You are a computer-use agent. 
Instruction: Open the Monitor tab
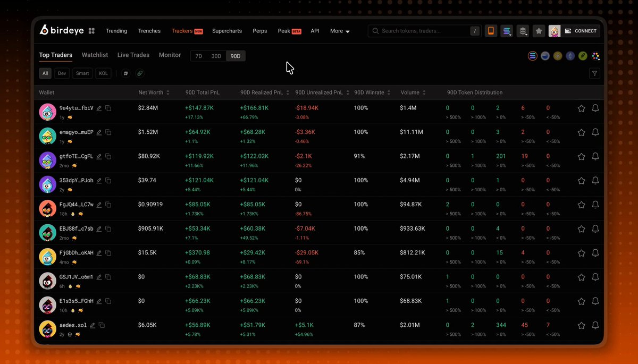pyautogui.click(x=170, y=55)
